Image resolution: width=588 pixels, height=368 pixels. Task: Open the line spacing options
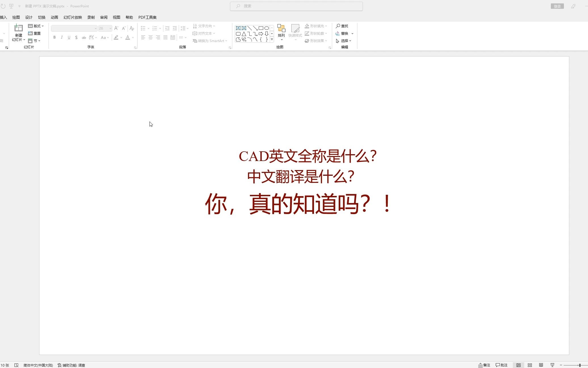[184, 28]
